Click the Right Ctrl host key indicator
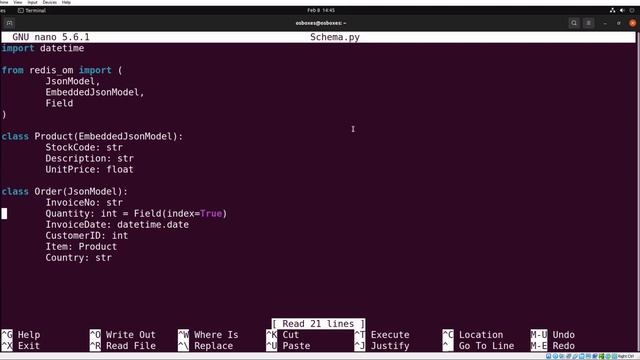Viewport: 640px width, 360px height. click(626, 356)
